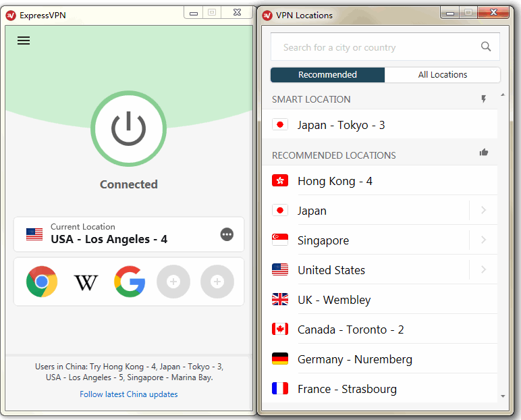521x420 pixels.
Task: Add a shortcut in the fifth slot
Action: (x=217, y=282)
